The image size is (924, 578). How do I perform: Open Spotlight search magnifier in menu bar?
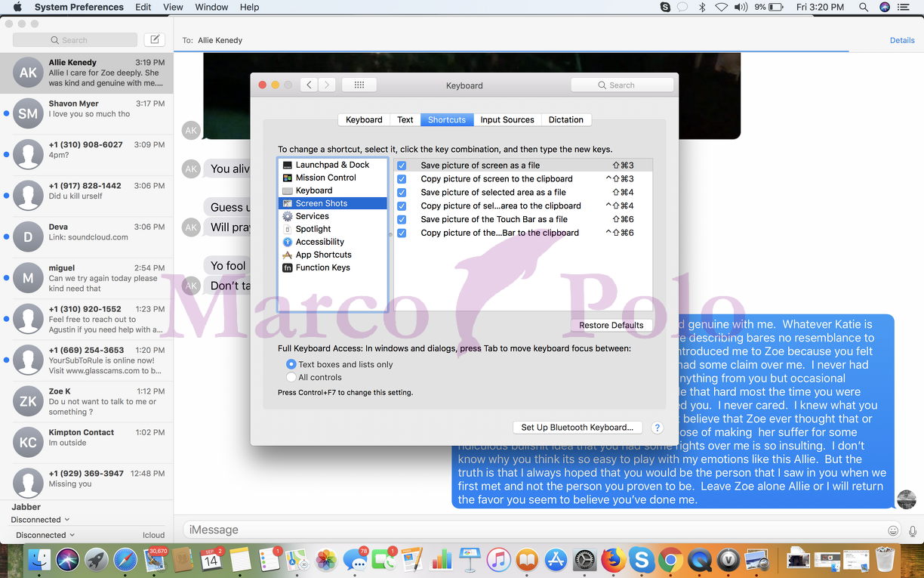tap(864, 8)
